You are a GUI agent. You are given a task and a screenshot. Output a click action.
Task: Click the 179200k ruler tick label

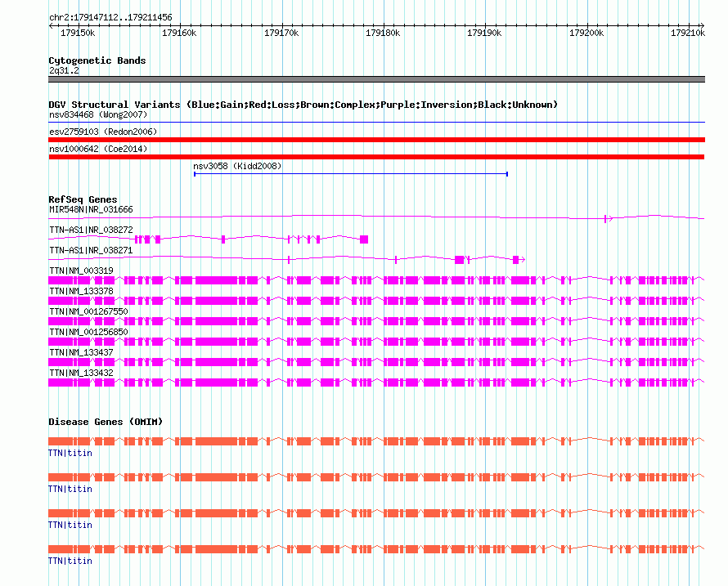(x=586, y=33)
